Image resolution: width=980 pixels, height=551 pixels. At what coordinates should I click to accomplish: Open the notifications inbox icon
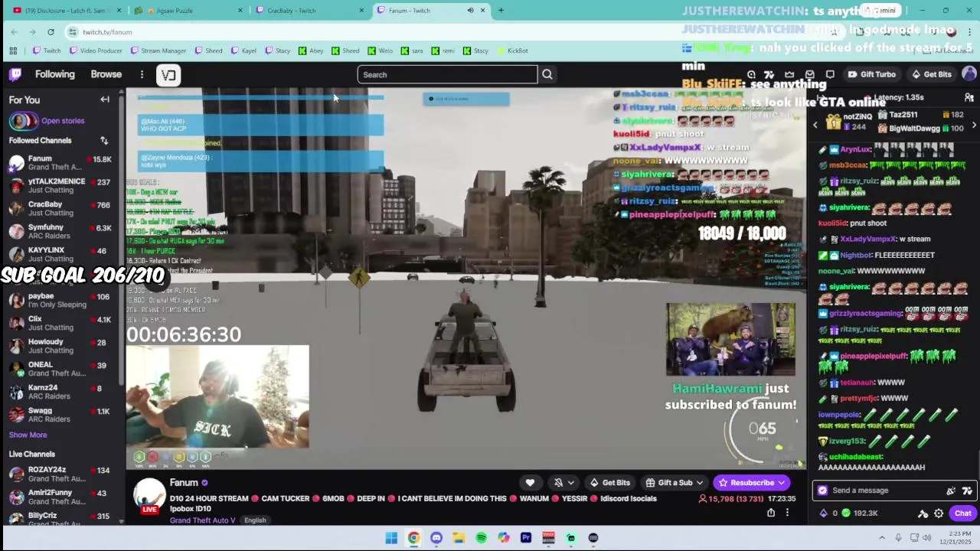click(810, 74)
